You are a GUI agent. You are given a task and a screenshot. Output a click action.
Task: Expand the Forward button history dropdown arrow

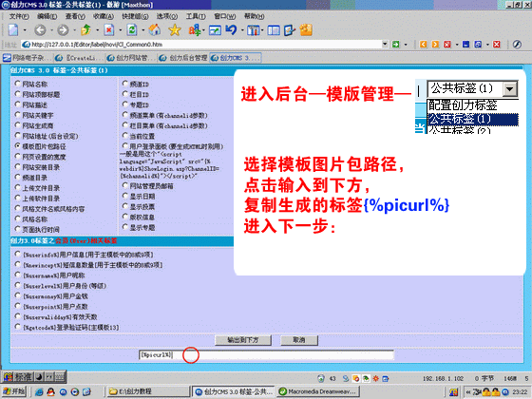click(74, 30)
